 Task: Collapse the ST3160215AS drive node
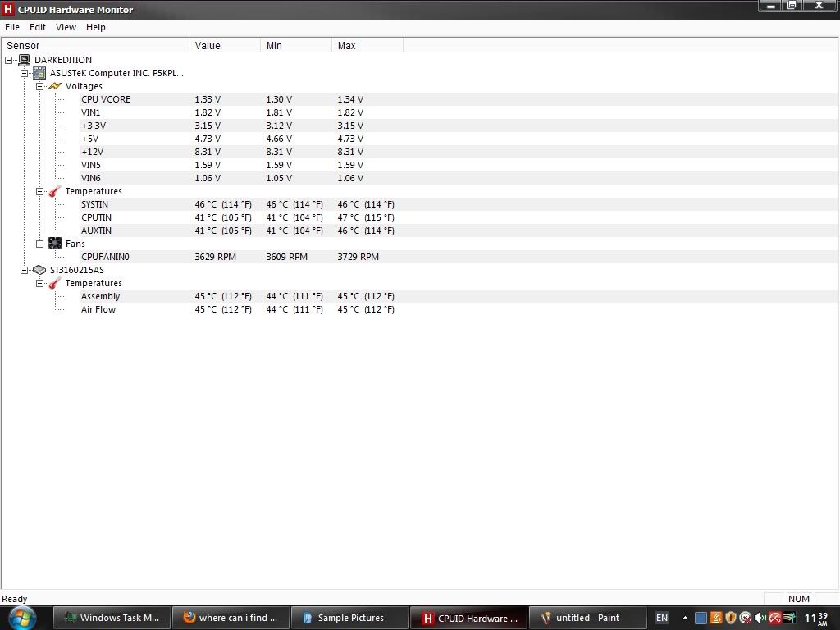pos(24,270)
